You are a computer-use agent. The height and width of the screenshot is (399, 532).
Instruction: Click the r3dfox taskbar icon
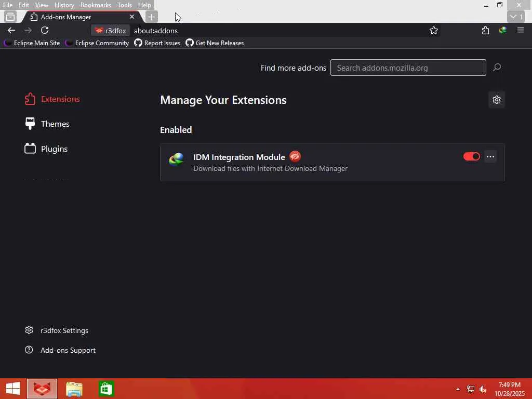tap(42, 389)
